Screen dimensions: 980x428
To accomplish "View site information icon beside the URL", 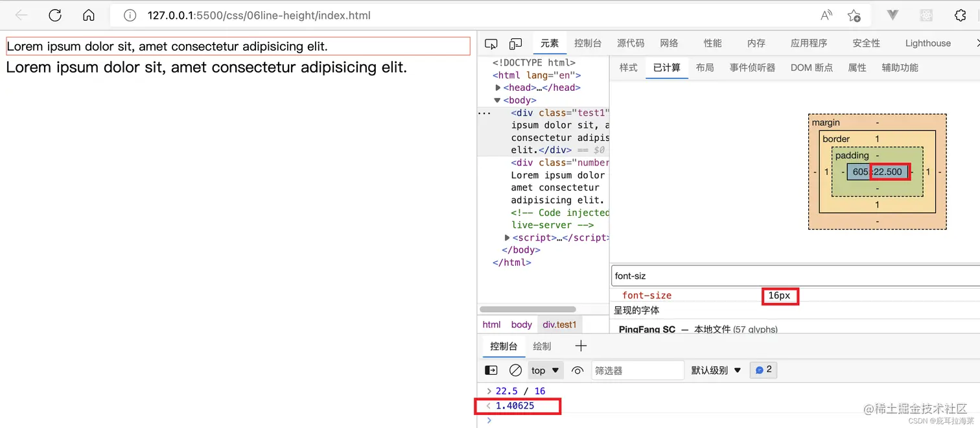I will point(130,15).
